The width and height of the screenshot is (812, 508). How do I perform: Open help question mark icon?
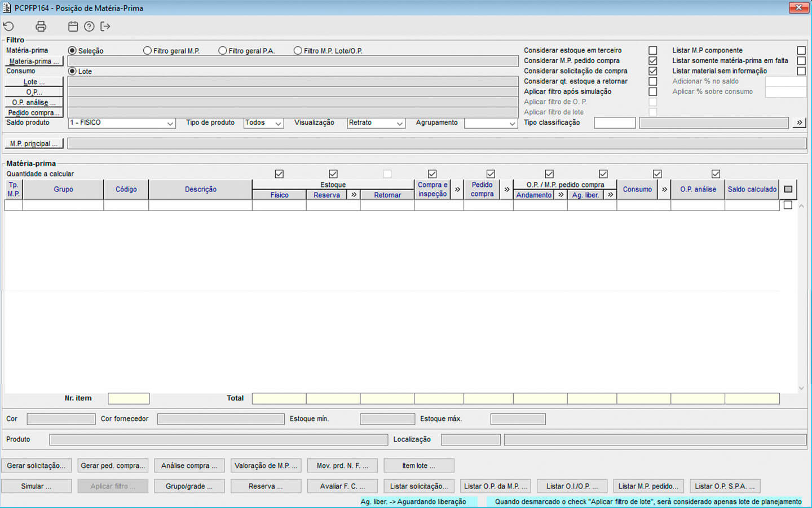[89, 27]
